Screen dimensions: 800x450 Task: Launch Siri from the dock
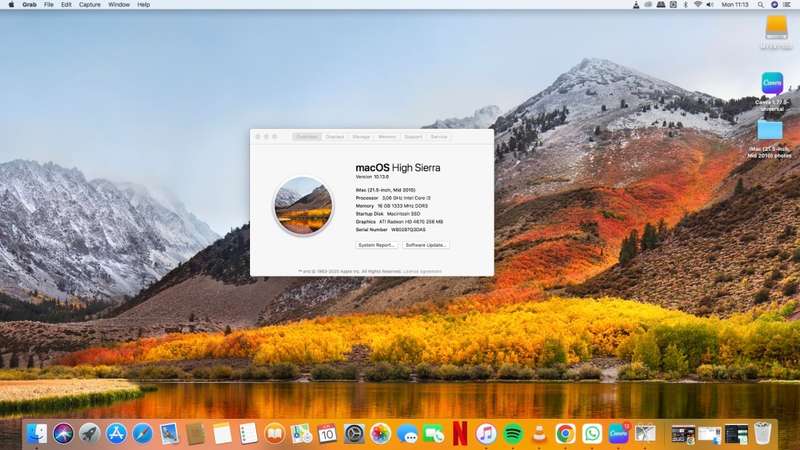63,434
